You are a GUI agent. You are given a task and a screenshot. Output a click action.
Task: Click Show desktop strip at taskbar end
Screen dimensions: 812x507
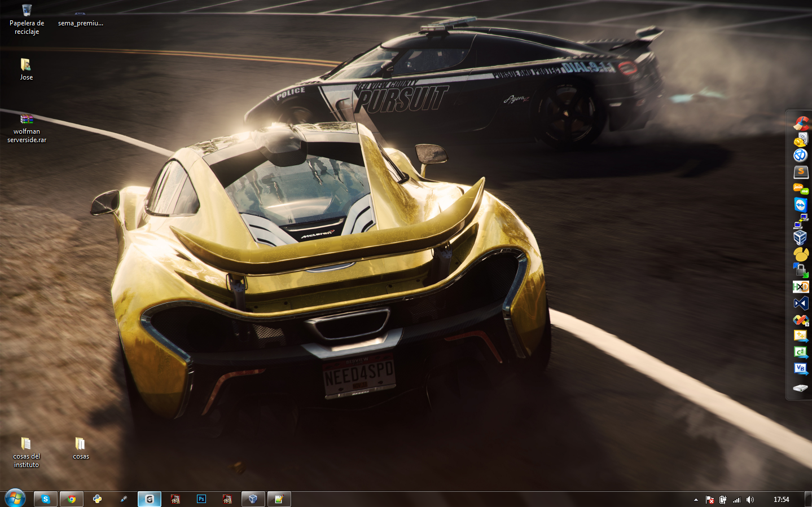[x=808, y=499]
